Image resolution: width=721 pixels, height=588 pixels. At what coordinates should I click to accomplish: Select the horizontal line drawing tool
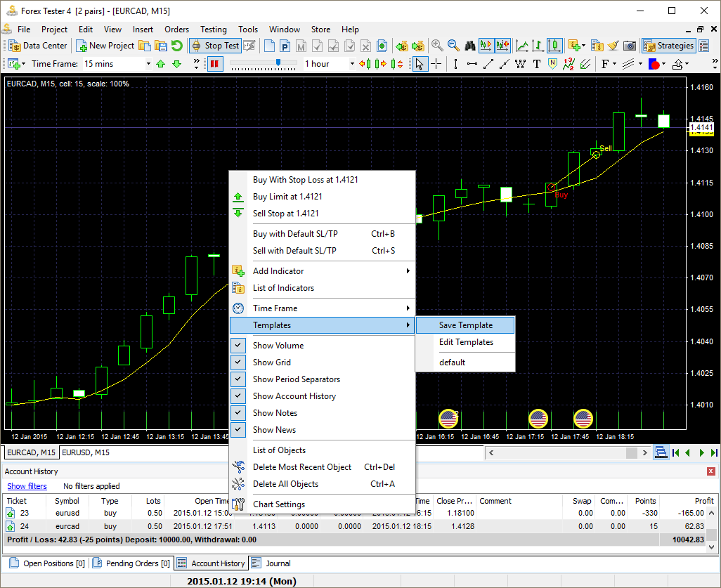472,64
